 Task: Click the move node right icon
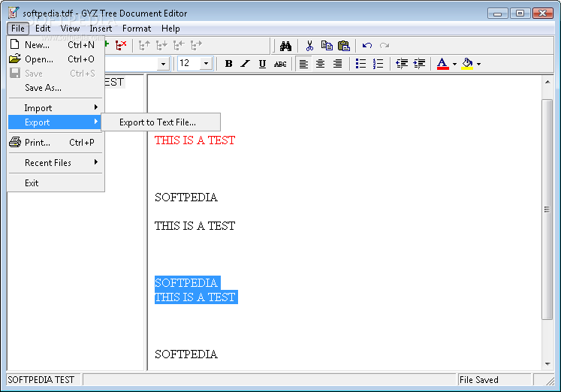coord(196,45)
